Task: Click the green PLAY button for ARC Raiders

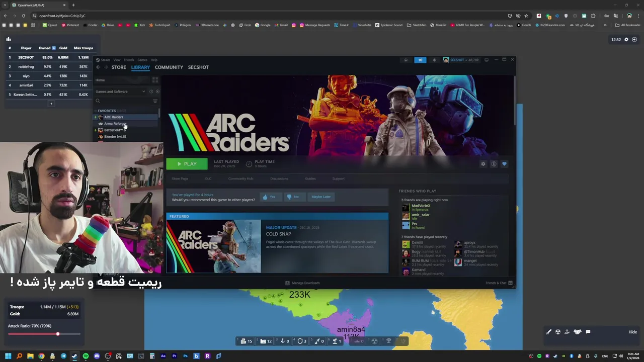Action: (x=187, y=164)
